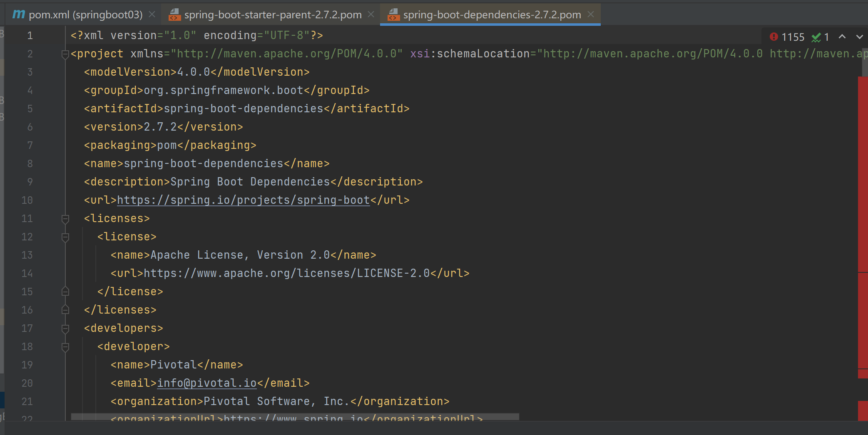This screenshot has width=868, height=435.
Task: Open the 1155 errors inspection indicator
Action: 787,37
